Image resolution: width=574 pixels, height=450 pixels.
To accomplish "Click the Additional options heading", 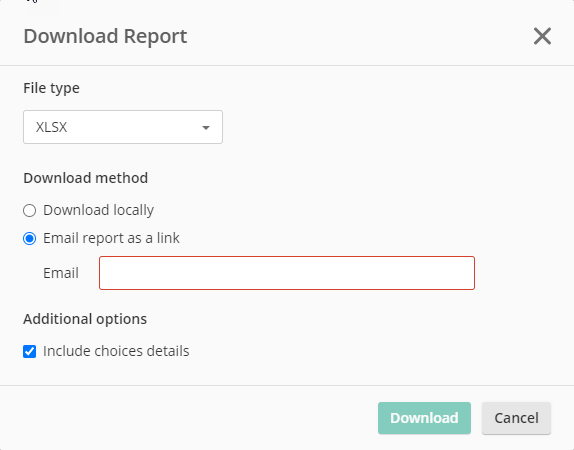I will [85, 319].
